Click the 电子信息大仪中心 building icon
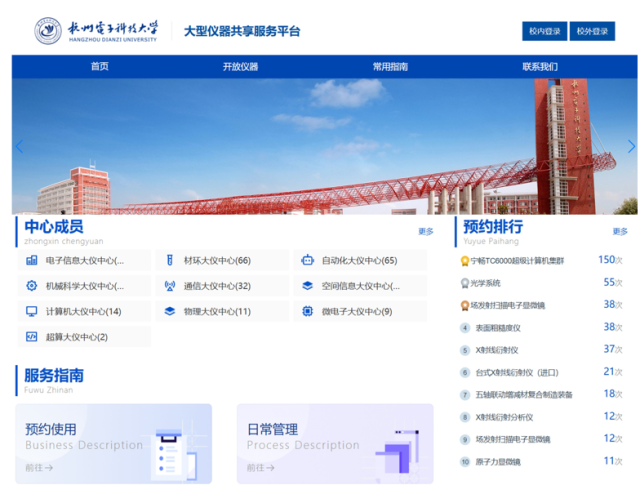The image size is (640, 494). pos(32,260)
